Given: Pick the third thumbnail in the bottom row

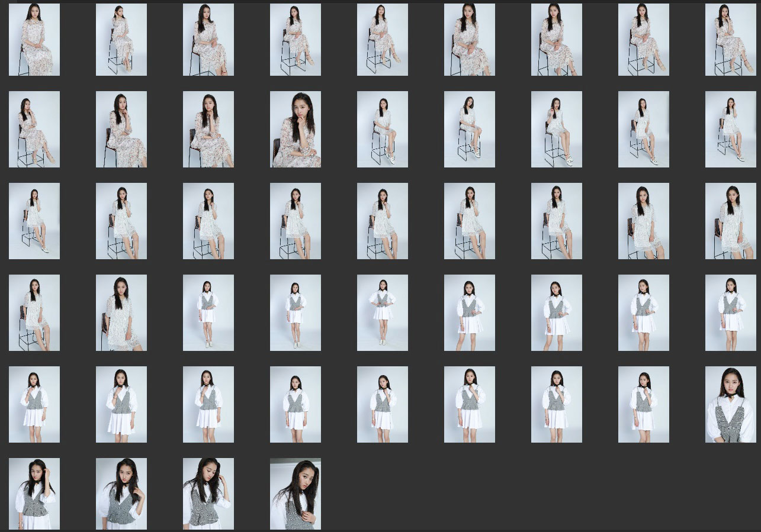Looking at the screenshot, I should pos(208,494).
